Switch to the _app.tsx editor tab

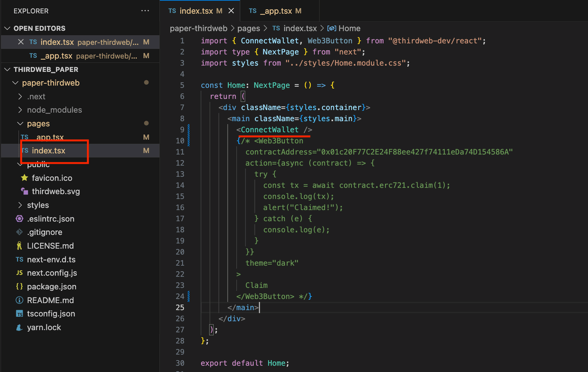click(280, 11)
